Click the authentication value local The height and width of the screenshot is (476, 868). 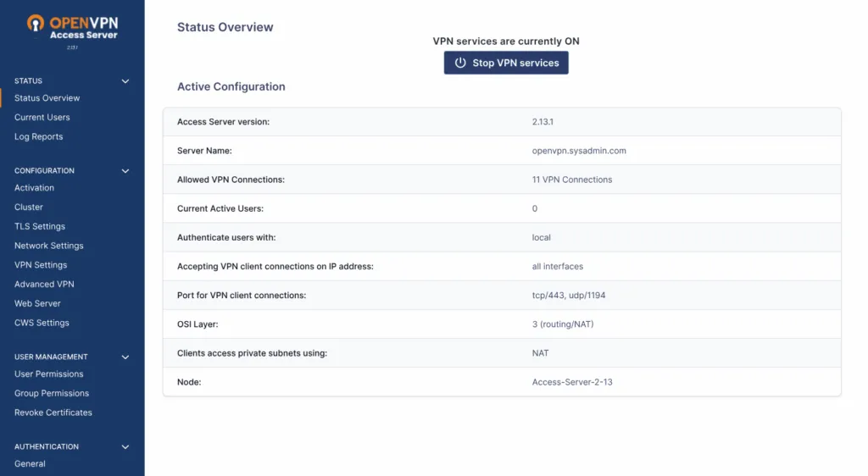pyautogui.click(x=542, y=237)
